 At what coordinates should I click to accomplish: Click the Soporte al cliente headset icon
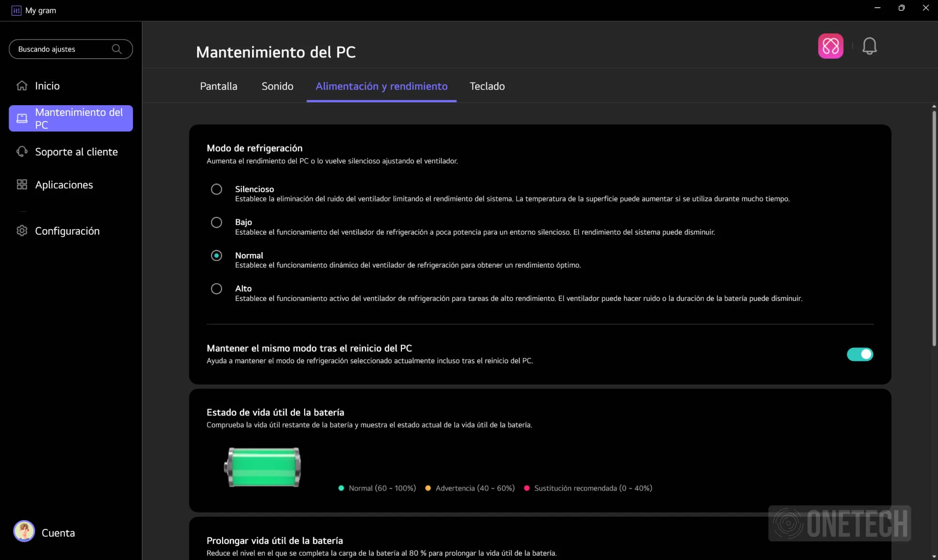coord(22,152)
